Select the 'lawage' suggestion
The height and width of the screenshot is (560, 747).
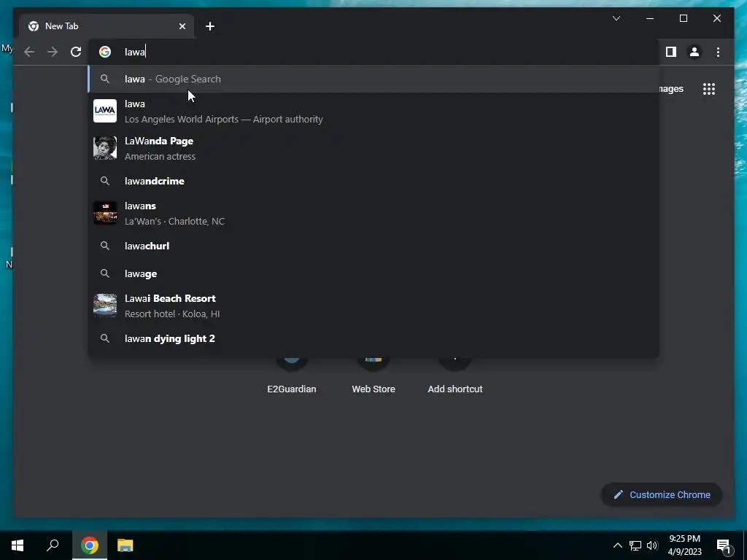tap(374, 274)
